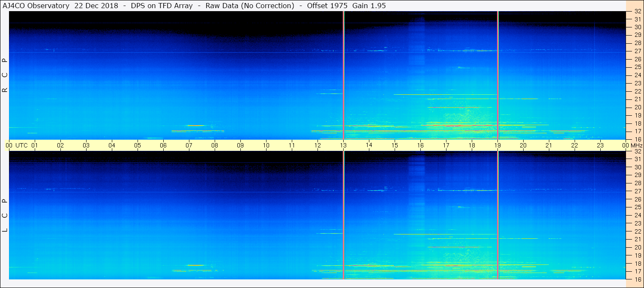The image size is (644, 288).
Task: Click the 'AJ4CO Observatory' title text
Action: (36, 6)
